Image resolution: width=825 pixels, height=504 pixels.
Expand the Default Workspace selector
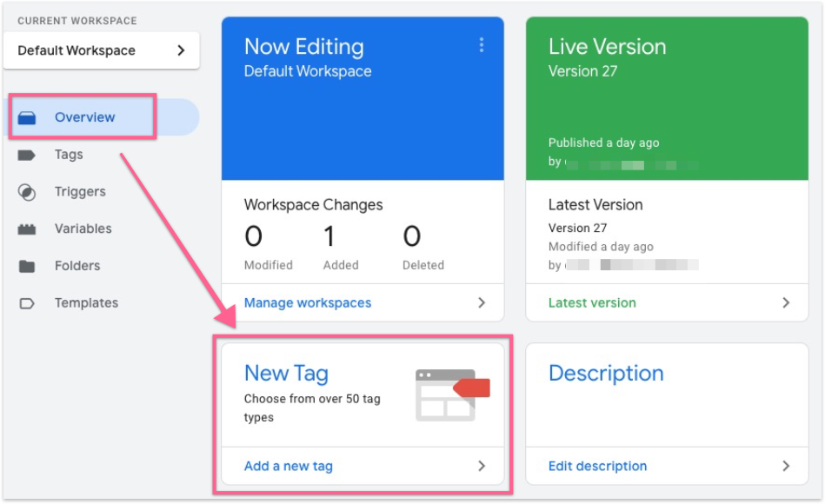click(102, 50)
